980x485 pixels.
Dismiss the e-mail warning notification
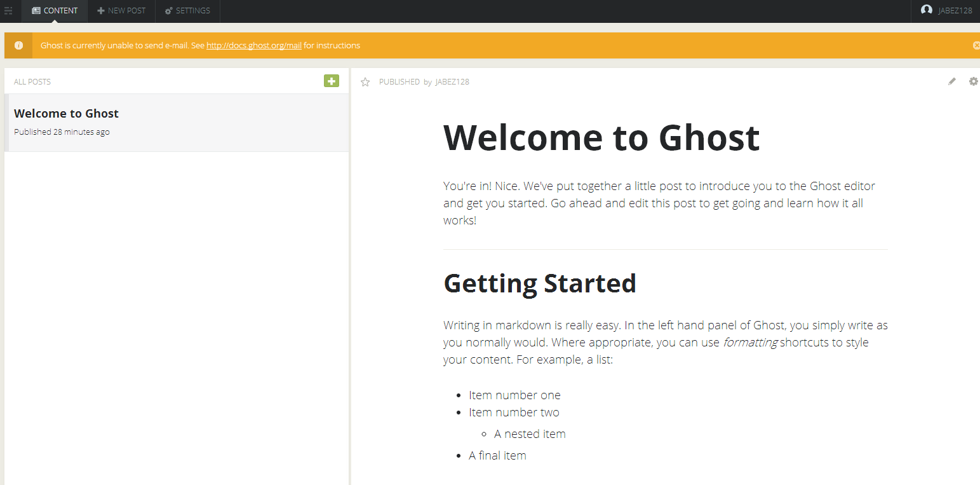[976, 46]
